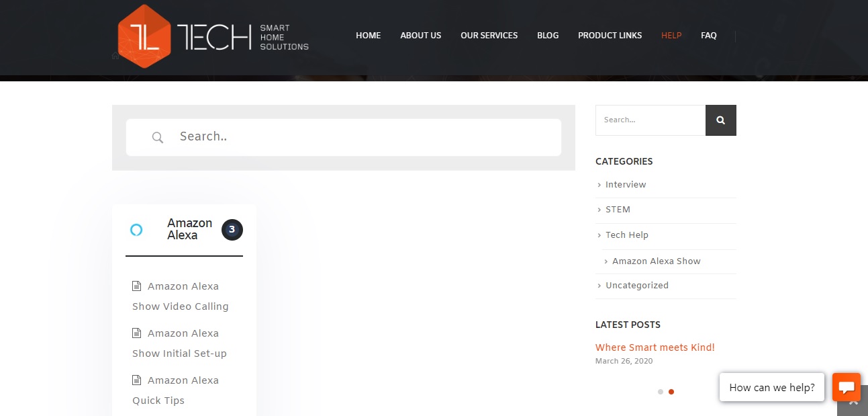Go to the Product Links menu item
The width and height of the screenshot is (868, 416).
tap(610, 36)
